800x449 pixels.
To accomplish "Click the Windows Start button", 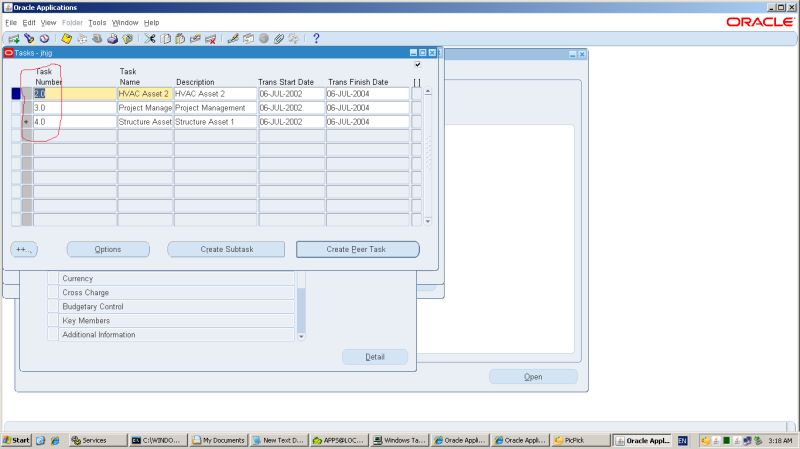I will pos(16,440).
